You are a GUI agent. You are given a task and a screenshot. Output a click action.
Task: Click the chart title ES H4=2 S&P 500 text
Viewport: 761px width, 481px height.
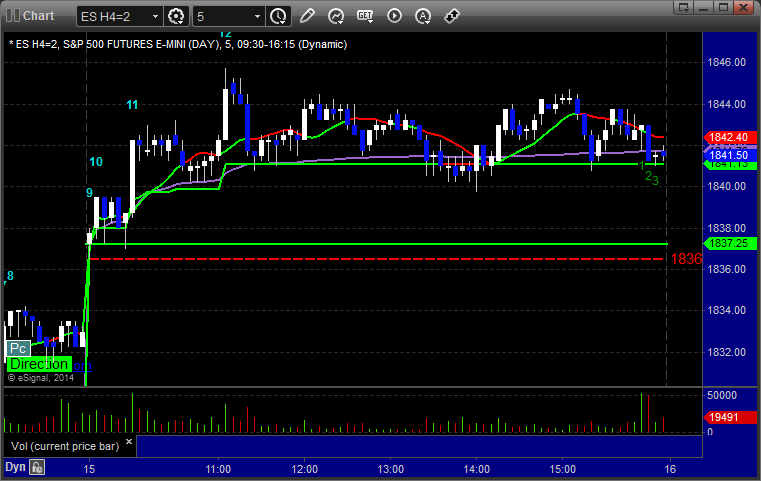tap(178, 44)
